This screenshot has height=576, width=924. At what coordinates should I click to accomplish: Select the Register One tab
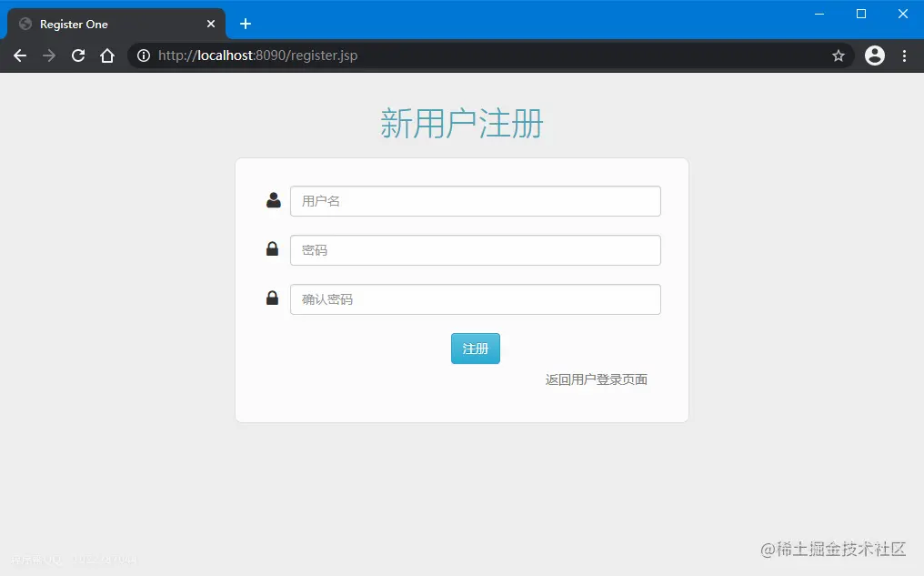[116, 24]
